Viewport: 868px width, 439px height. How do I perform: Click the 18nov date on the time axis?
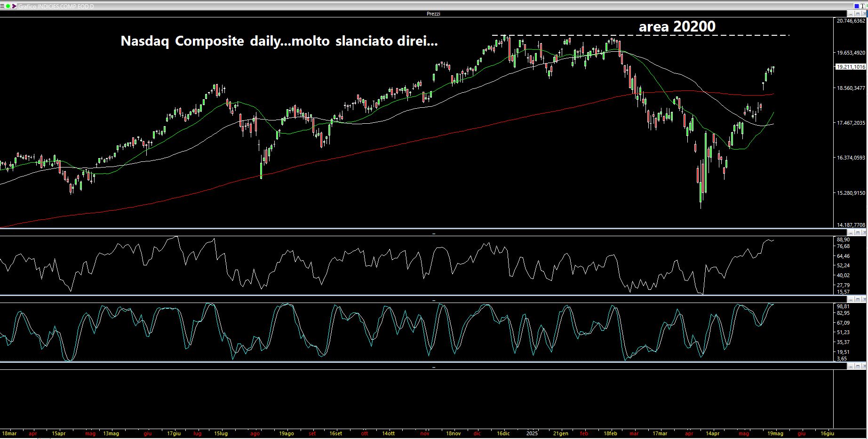453,433
